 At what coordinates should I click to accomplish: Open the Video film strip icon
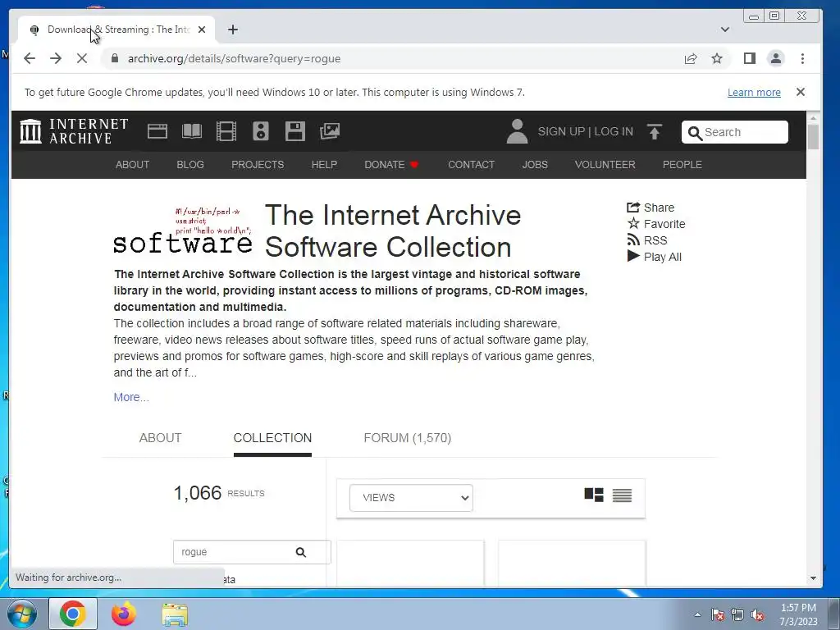(226, 131)
